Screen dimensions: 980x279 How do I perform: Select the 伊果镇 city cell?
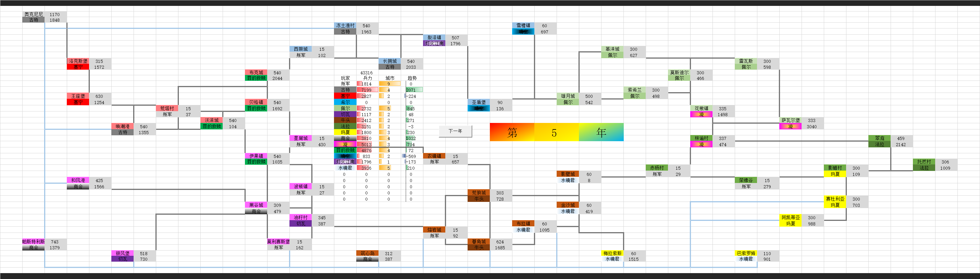coord(256,156)
